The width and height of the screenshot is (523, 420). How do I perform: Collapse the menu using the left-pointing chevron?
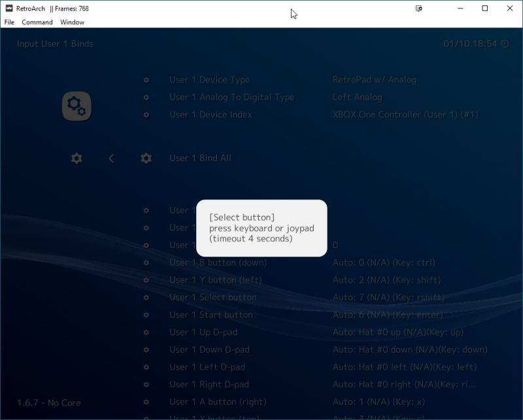coord(111,158)
